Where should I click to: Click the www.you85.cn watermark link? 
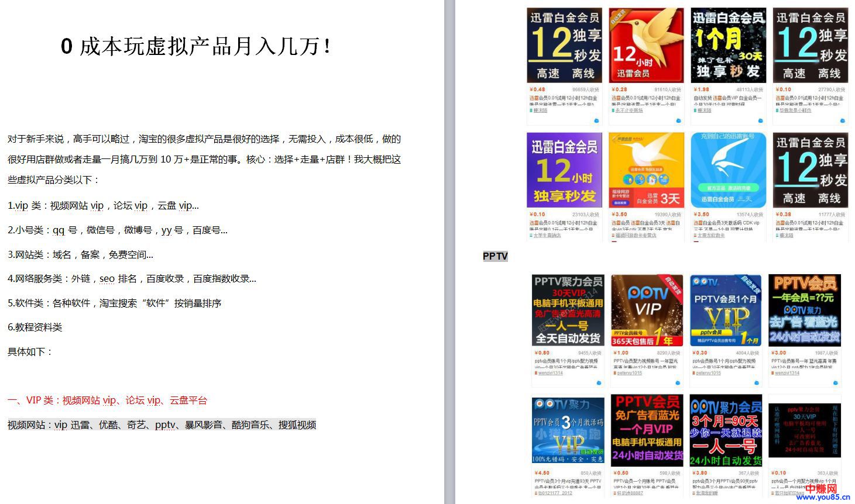pyautogui.click(x=822, y=498)
